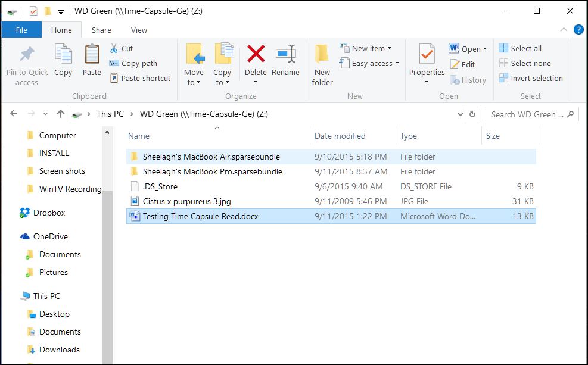Screen dimensions: 588x365
Task: Click the Properties checkmark icon
Action: [x=427, y=54]
